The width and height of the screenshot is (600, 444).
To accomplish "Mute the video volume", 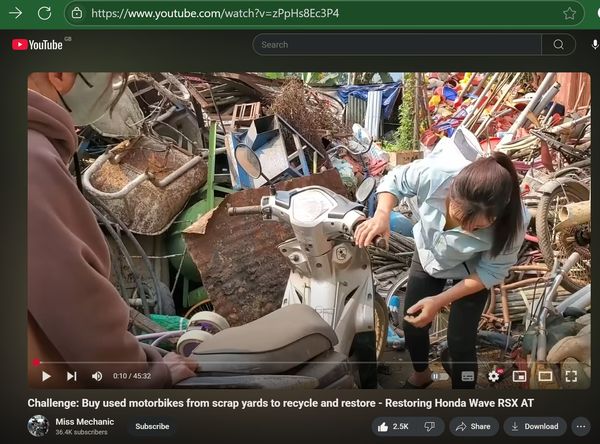I will [97, 376].
